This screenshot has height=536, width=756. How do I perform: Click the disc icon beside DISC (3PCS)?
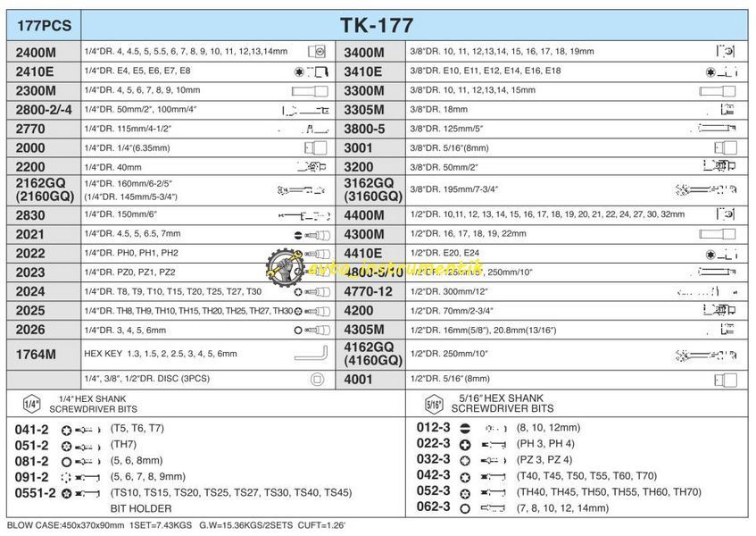[x=317, y=380]
